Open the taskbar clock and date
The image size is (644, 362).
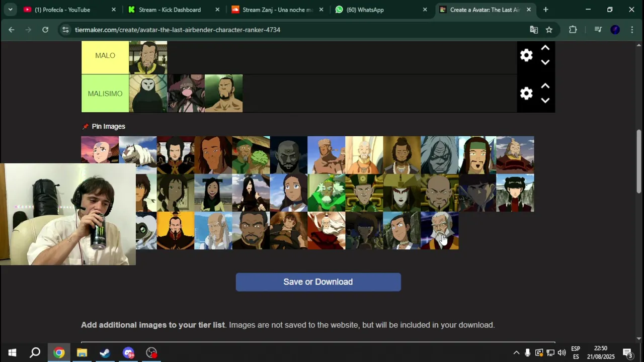pos(601,352)
